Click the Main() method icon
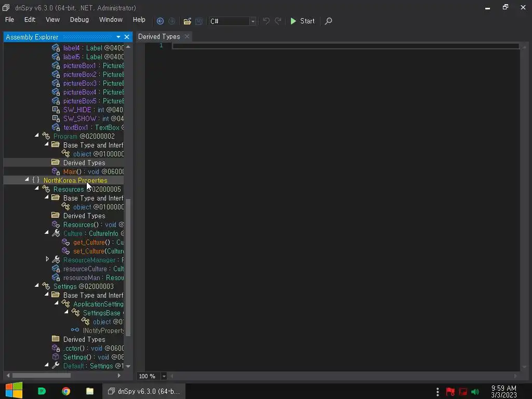 56,171
